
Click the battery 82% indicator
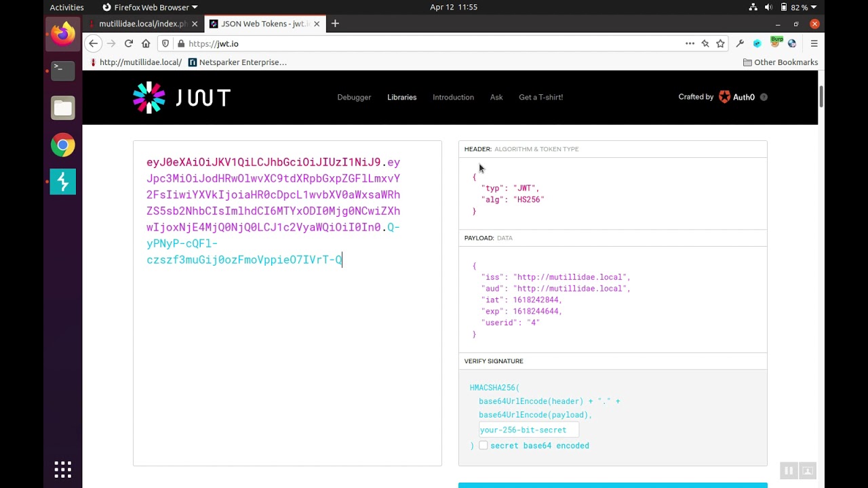pyautogui.click(x=794, y=7)
